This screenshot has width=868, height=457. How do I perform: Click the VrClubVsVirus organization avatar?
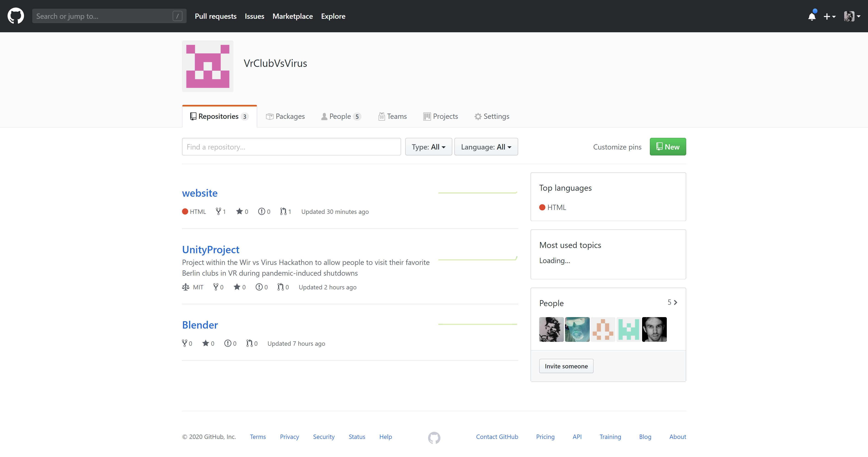pyautogui.click(x=208, y=66)
